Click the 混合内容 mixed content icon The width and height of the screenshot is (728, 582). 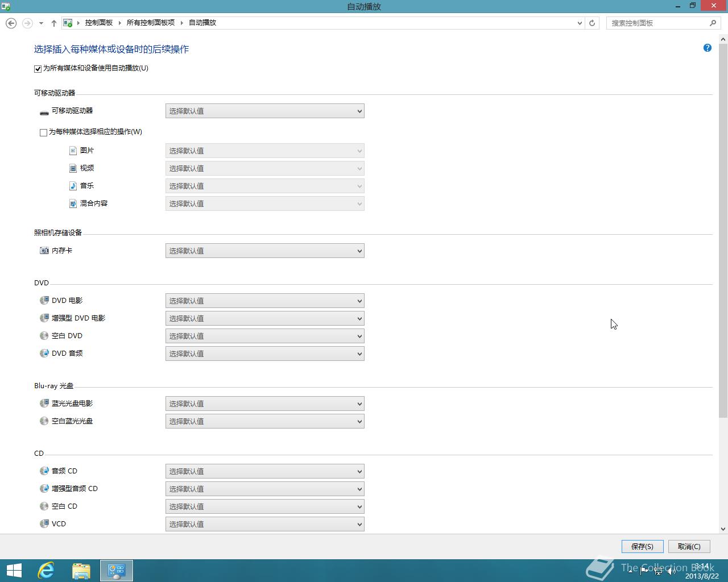pyautogui.click(x=73, y=203)
